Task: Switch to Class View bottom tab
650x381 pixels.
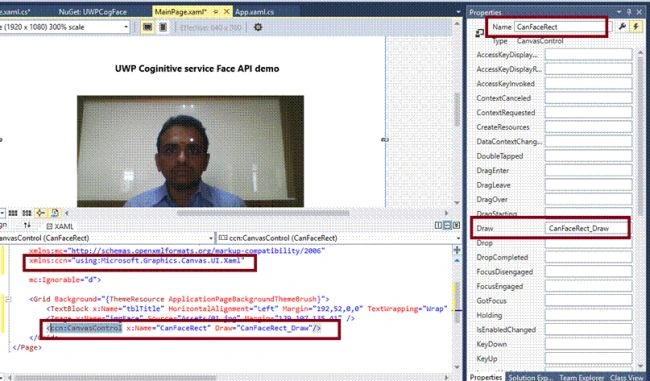Action: pos(626,377)
